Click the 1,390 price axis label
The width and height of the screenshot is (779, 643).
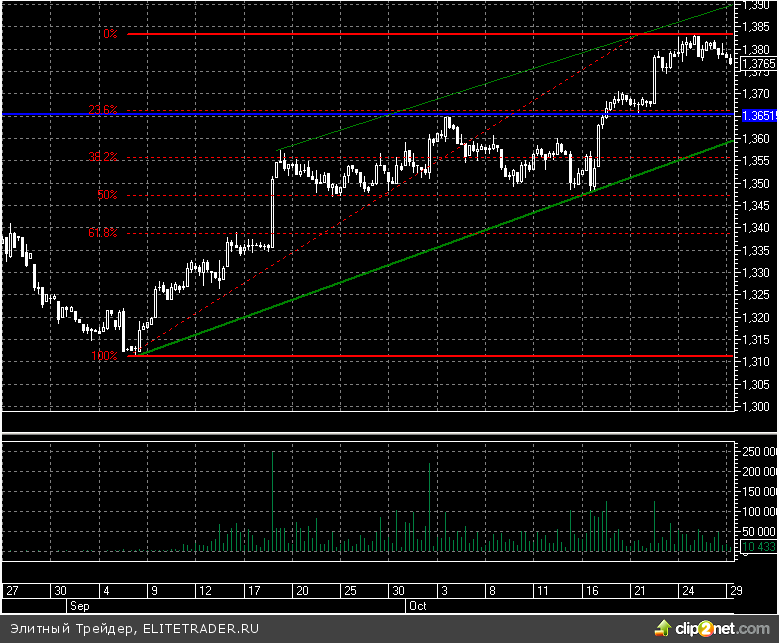click(x=757, y=6)
